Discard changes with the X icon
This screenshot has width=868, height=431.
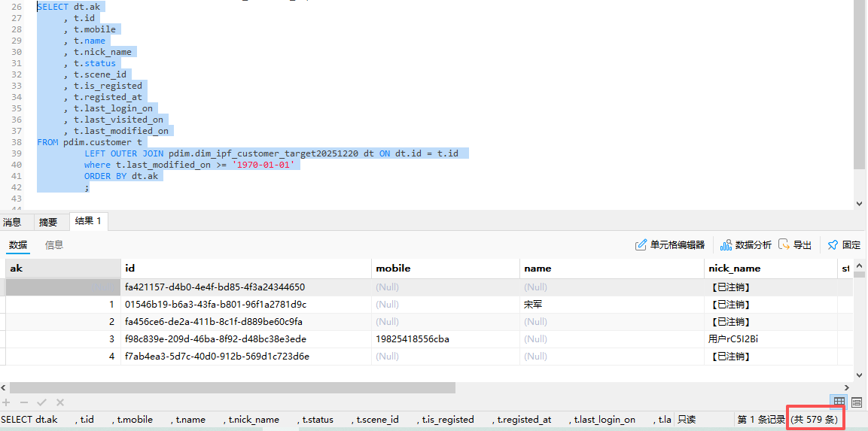(x=60, y=403)
